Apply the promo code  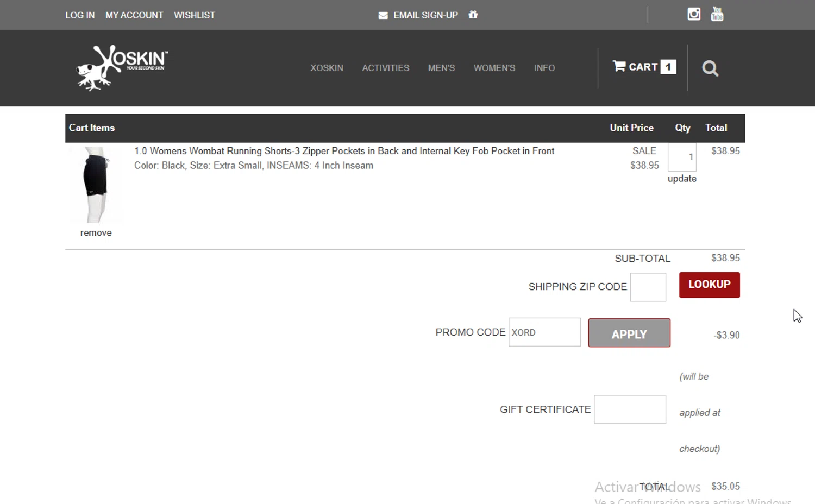(629, 333)
